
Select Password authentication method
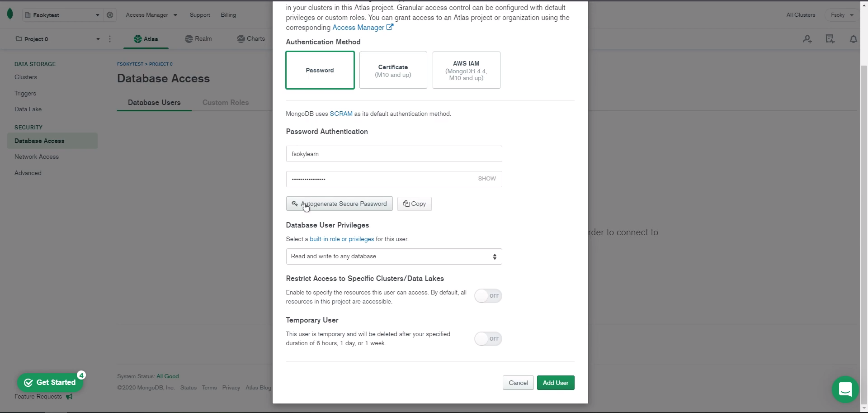pyautogui.click(x=320, y=70)
